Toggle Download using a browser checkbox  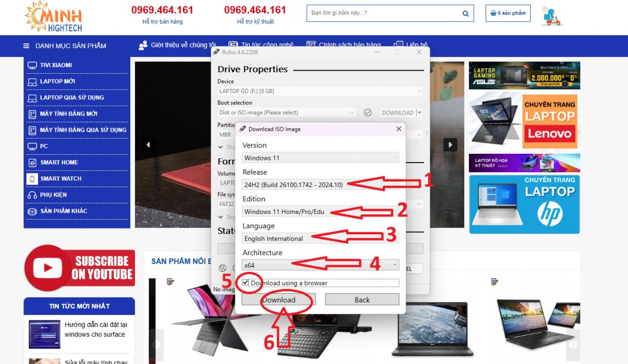pos(245,283)
